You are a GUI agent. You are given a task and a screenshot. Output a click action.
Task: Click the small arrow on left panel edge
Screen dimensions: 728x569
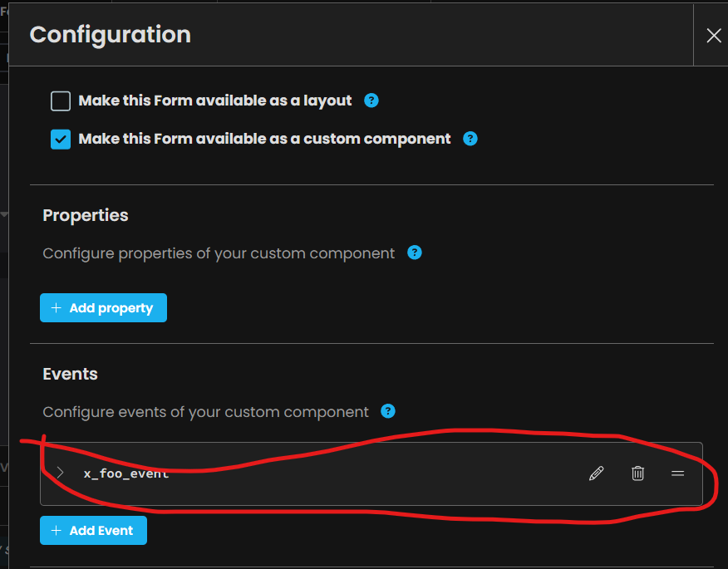4,214
